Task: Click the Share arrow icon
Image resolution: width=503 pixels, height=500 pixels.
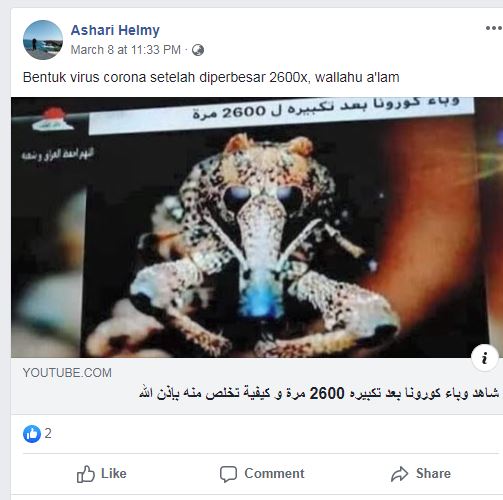Action: point(399,474)
